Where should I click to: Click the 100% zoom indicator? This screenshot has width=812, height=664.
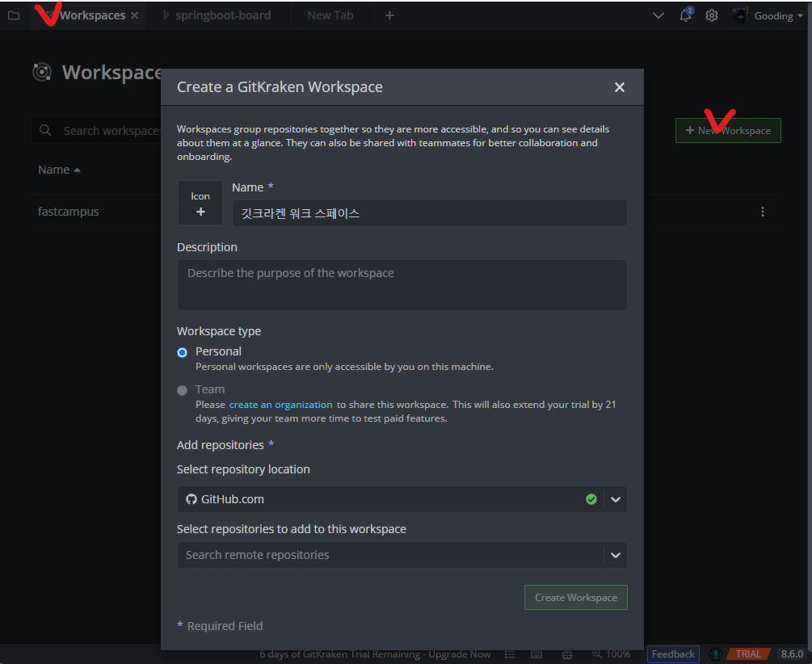click(611, 654)
